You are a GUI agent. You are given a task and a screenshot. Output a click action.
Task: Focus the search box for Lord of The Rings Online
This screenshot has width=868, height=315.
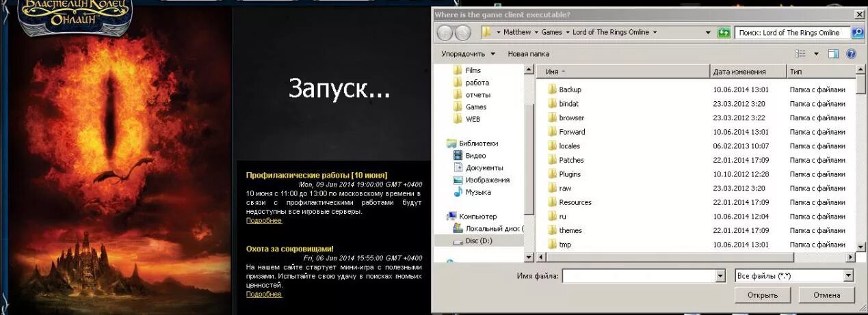coord(793,32)
